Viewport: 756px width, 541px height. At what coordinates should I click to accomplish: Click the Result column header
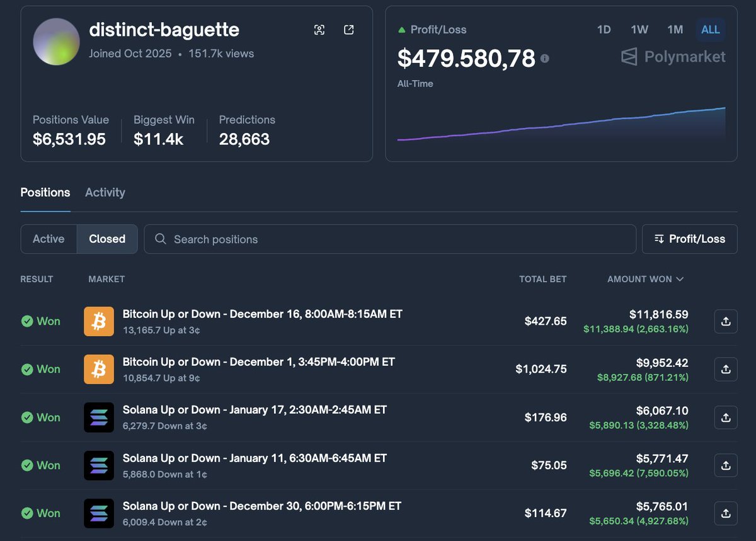37,279
